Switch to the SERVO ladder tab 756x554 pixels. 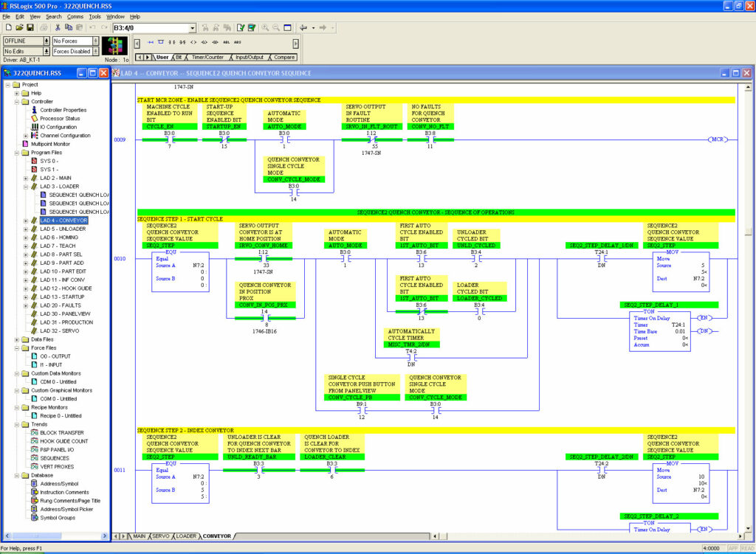(161, 536)
